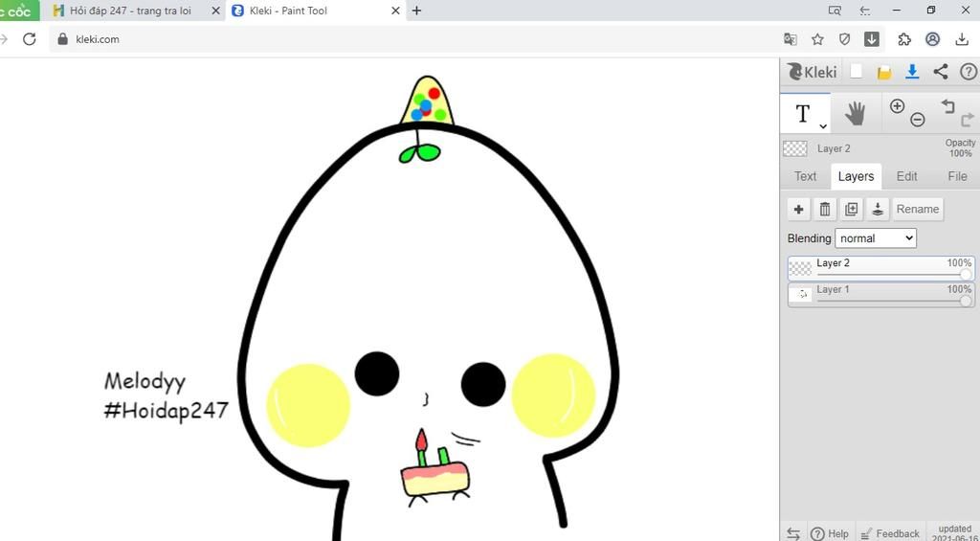
Task: Flip the toolbar side with swap arrows icon
Action: (793, 533)
